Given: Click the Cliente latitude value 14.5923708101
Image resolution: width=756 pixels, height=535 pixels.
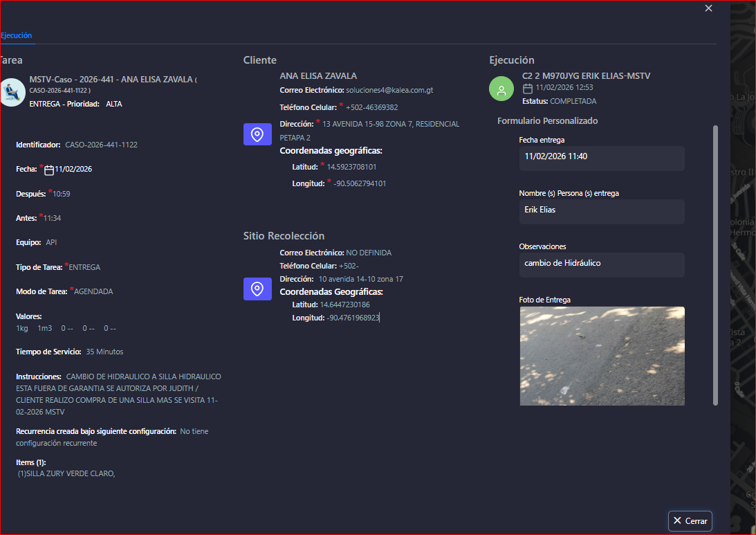Looking at the screenshot, I should [351, 167].
